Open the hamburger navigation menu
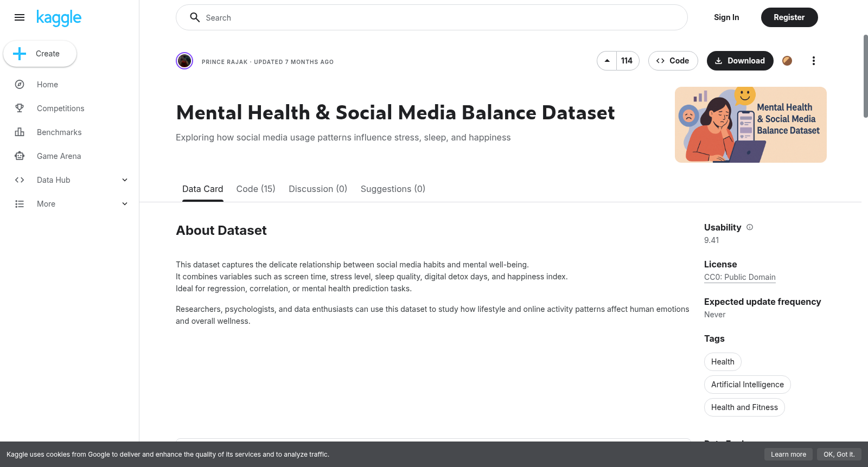The height and width of the screenshot is (467, 868). click(20, 17)
